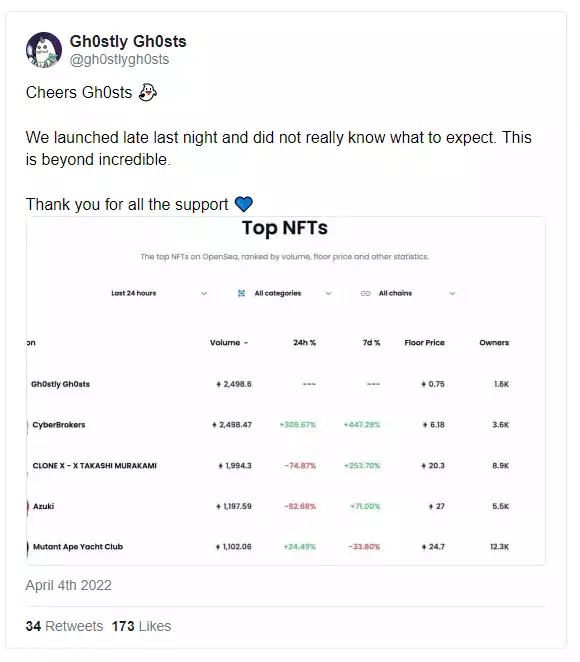This screenshot has width=580, height=662.
Task: Click the Ethereum icon beside 0.75 floor price
Action: click(423, 384)
